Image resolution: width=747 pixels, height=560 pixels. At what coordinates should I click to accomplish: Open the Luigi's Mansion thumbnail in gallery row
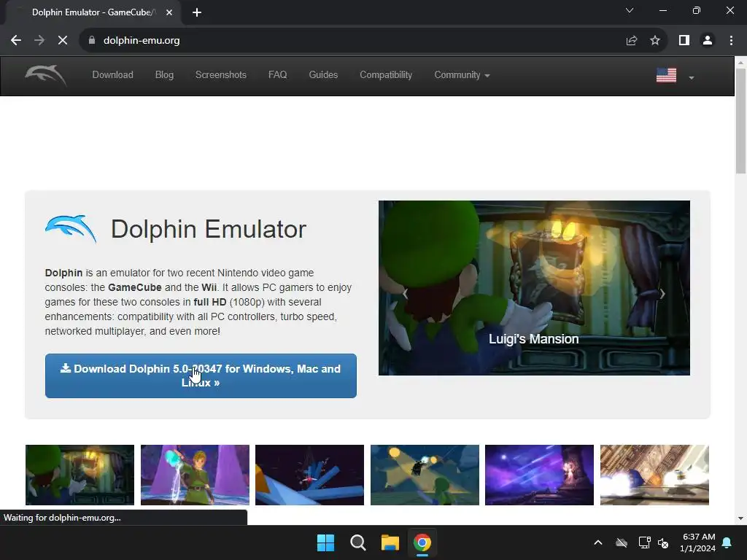[x=80, y=475]
